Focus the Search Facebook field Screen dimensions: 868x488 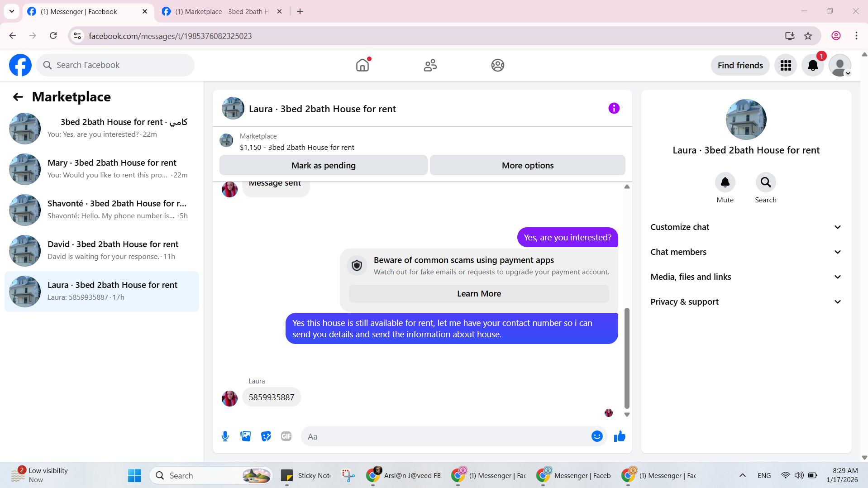(115, 65)
